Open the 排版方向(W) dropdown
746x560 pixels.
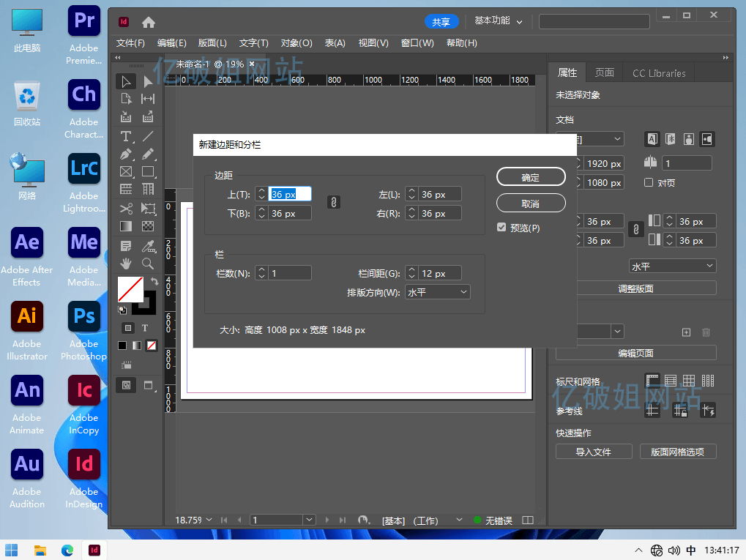tap(437, 292)
